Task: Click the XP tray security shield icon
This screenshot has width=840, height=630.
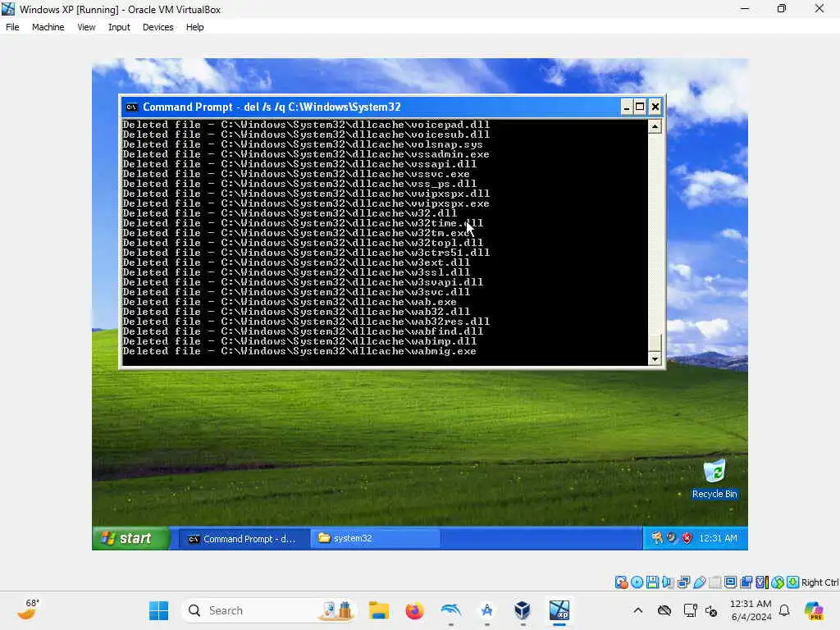Action: coord(687,538)
